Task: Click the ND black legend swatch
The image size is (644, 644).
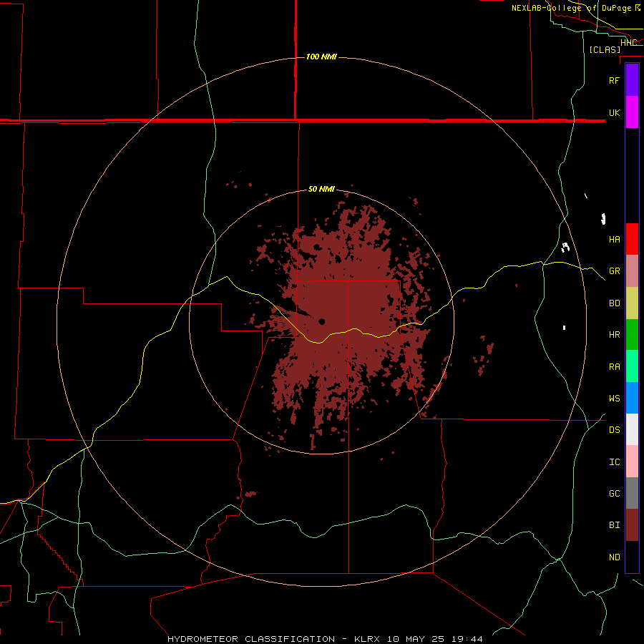Action: tap(632, 557)
